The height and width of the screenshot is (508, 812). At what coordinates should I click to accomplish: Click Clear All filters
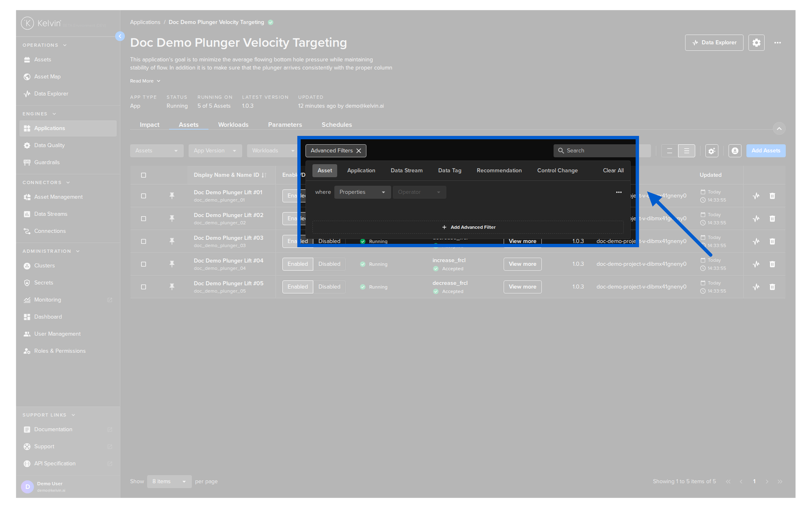[613, 171]
